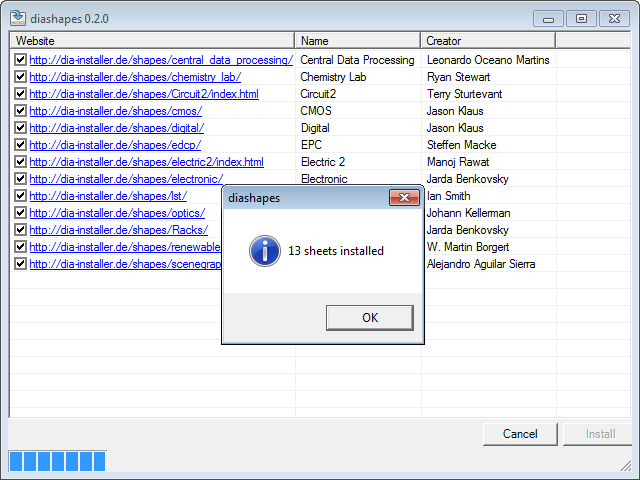This screenshot has height=480, width=640.
Task: Click the Install button
Action: [600, 434]
